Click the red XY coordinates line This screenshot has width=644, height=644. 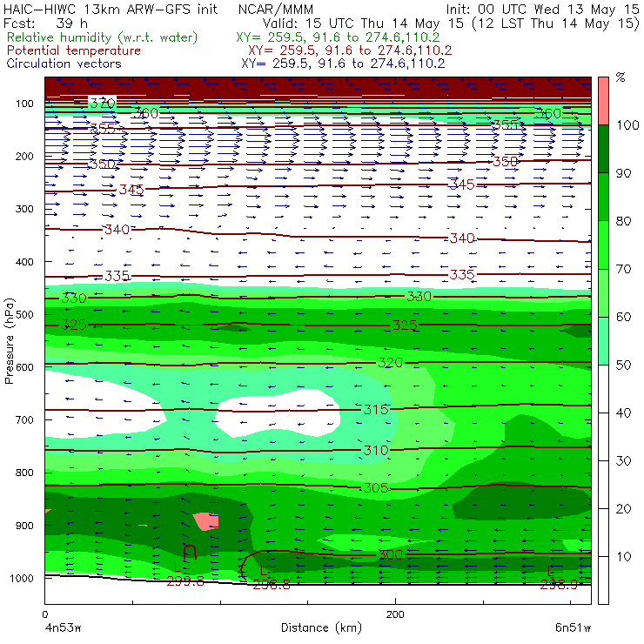coord(350,50)
